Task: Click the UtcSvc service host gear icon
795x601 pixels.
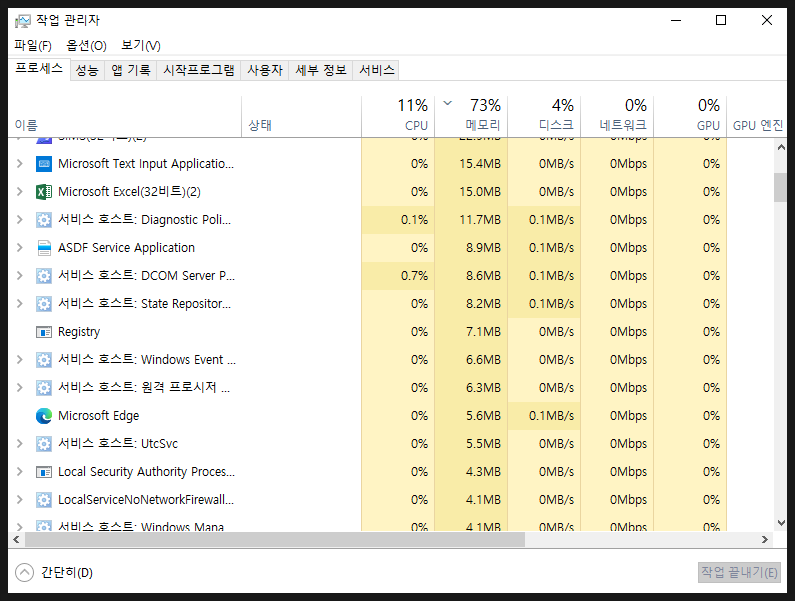Action: click(44, 444)
